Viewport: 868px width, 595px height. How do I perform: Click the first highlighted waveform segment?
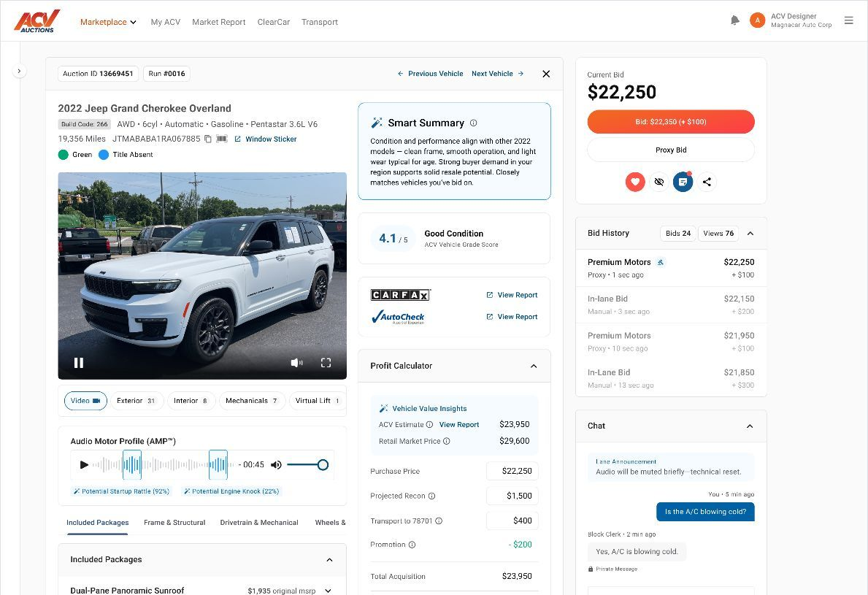pos(131,464)
